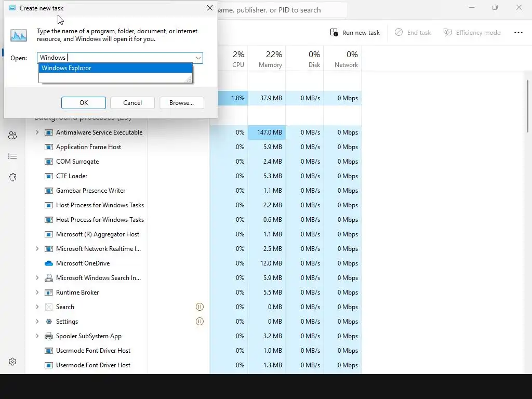The width and height of the screenshot is (532, 399).
Task: Click the Run new task icon
Action: tap(334, 33)
